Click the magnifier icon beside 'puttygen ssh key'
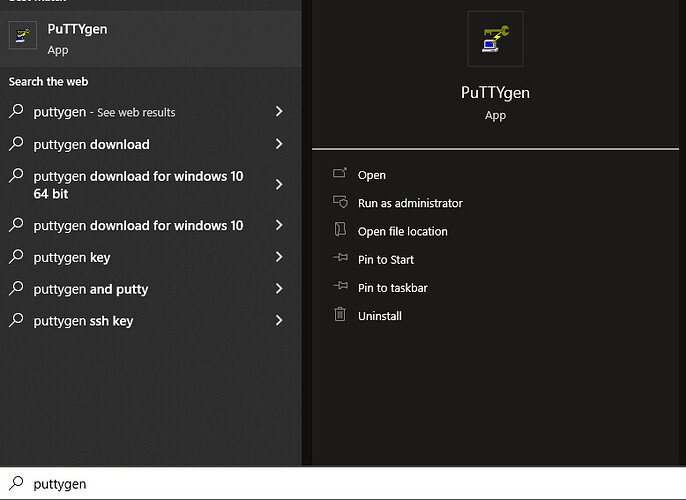The width and height of the screenshot is (686, 500). coord(16,320)
